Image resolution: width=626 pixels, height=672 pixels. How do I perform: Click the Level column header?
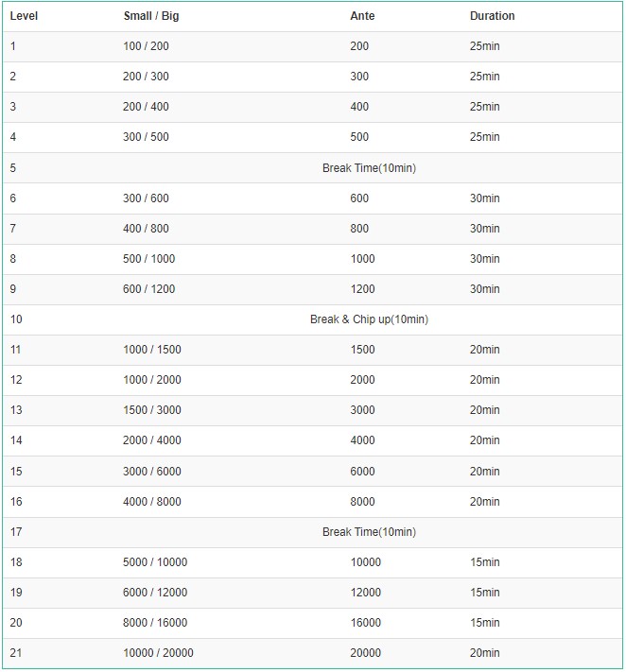click(24, 16)
